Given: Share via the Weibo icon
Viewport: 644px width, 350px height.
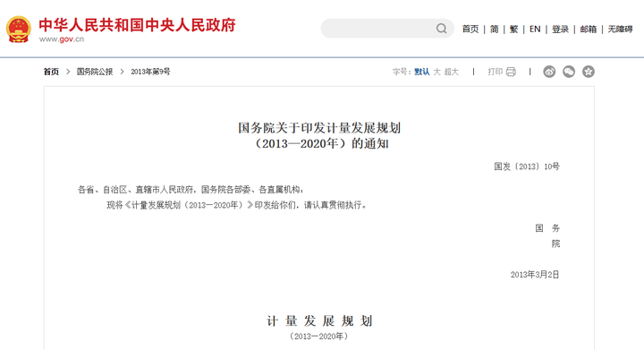Looking at the screenshot, I should (549, 72).
